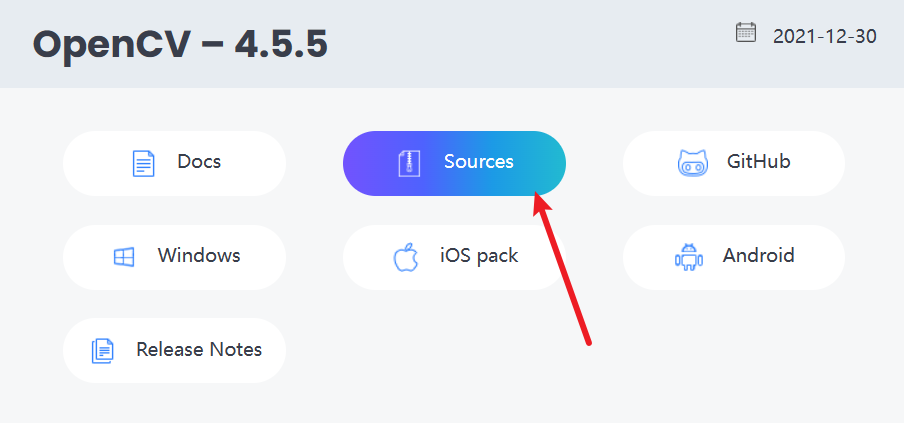Click the GitHub cat icon
Screen dimensions: 904x423
(692, 163)
